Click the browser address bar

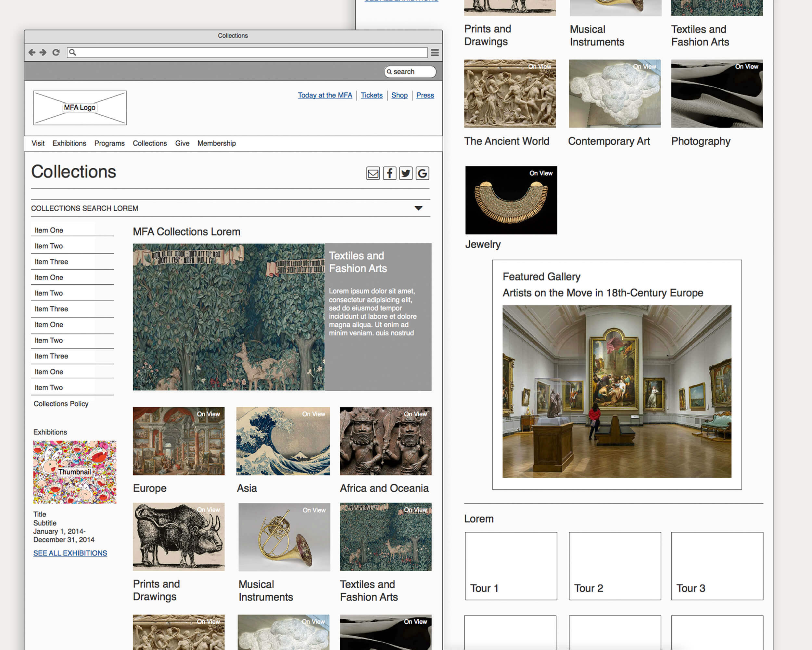pos(247,52)
